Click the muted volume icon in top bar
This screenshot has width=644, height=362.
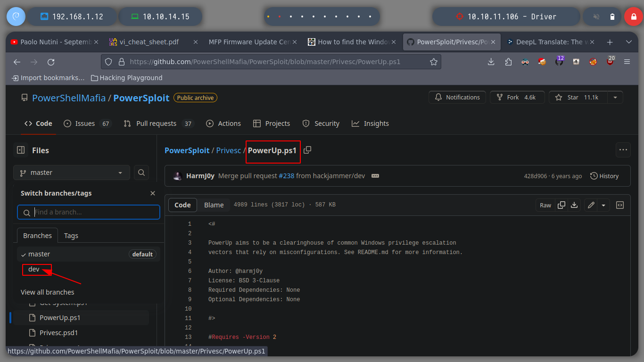pyautogui.click(x=596, y=16)
